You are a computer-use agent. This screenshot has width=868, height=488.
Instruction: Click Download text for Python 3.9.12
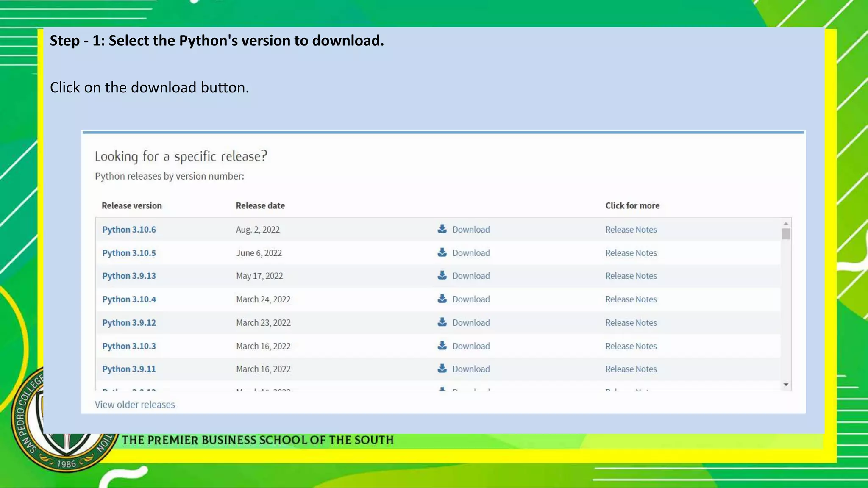coord(471,323)
